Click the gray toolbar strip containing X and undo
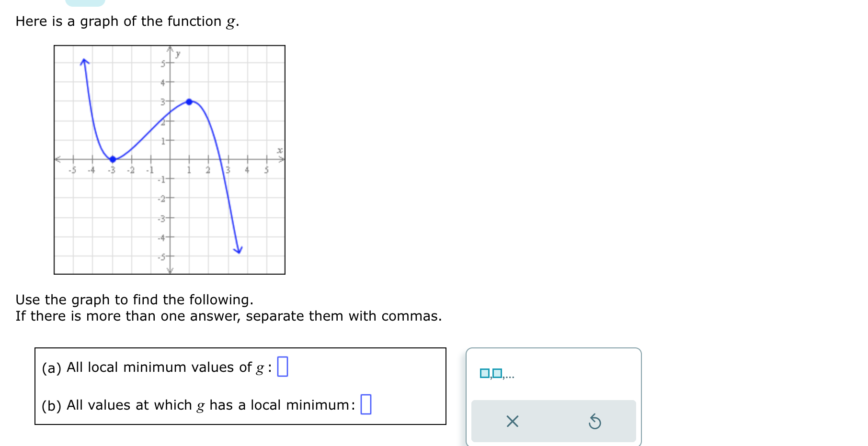 [553, 421]
